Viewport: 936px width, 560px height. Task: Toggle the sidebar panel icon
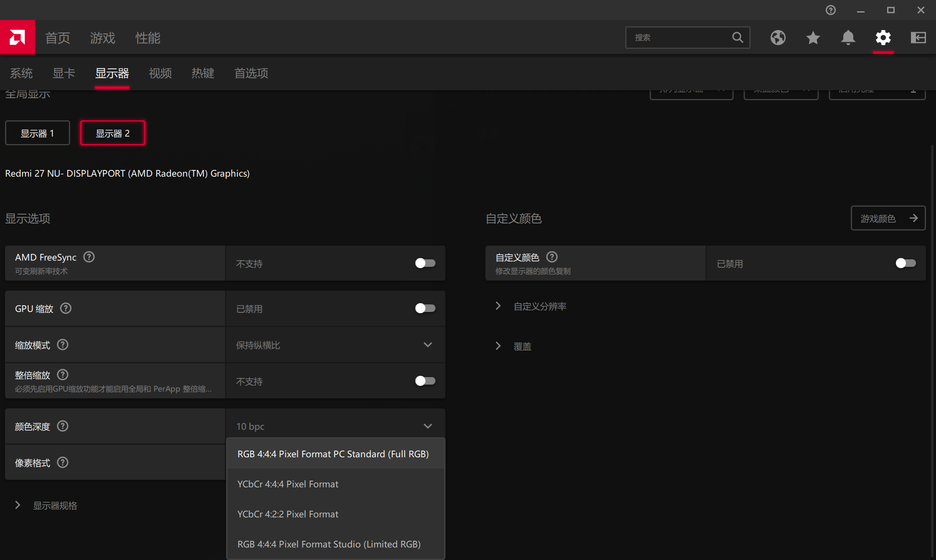pyautogui.click(x=918, y=38)
